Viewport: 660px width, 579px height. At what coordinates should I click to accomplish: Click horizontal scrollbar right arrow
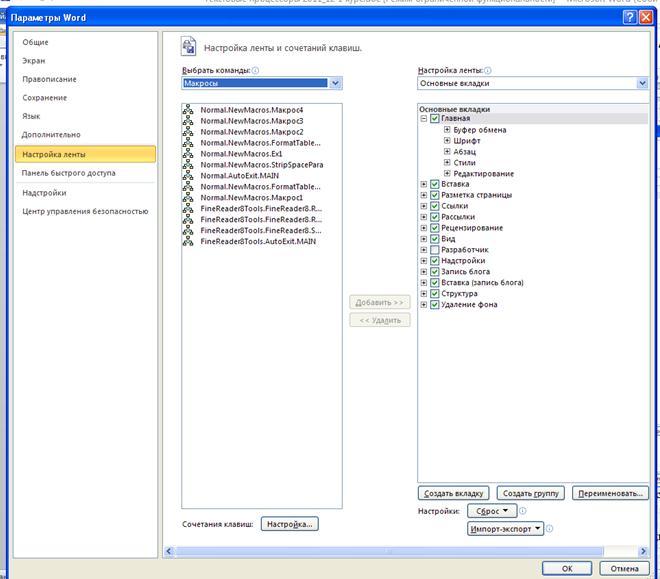point(643,551)
